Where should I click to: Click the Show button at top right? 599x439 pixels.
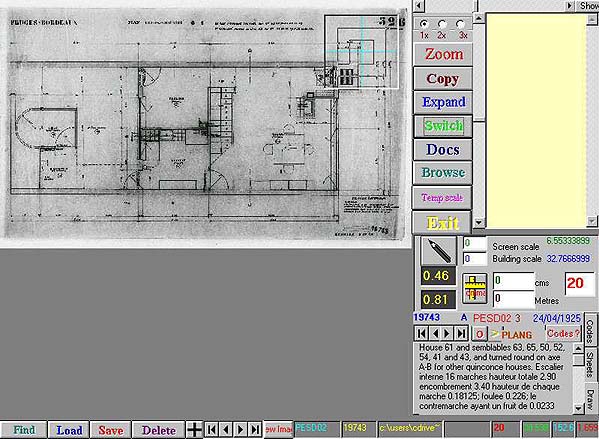coord(588,5)
